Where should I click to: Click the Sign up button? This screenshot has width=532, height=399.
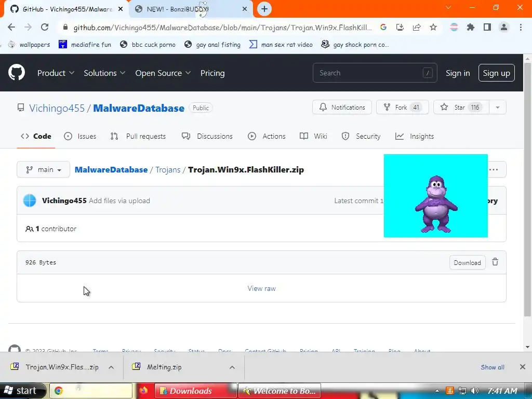tap(496, 73)
